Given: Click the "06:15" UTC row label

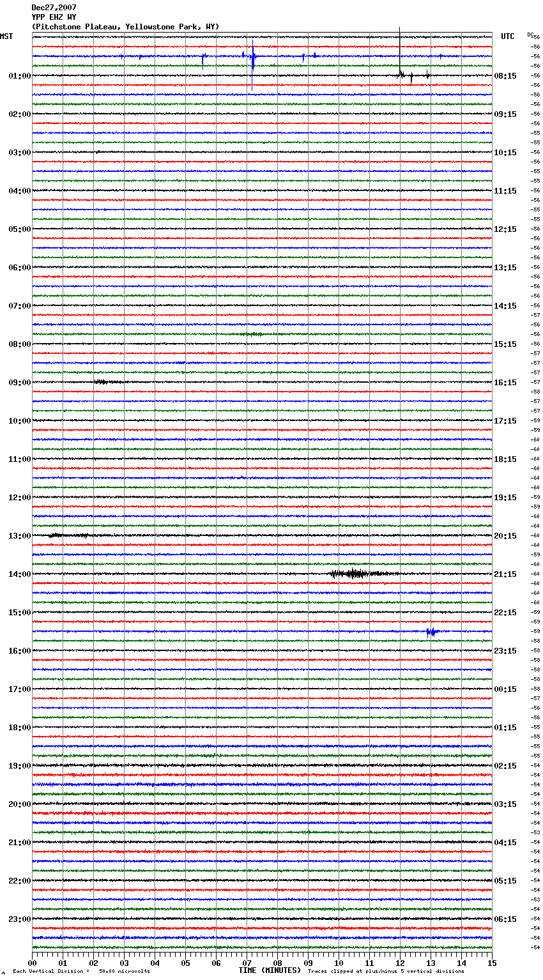Looking at the screenshot, I should (505, 919).
